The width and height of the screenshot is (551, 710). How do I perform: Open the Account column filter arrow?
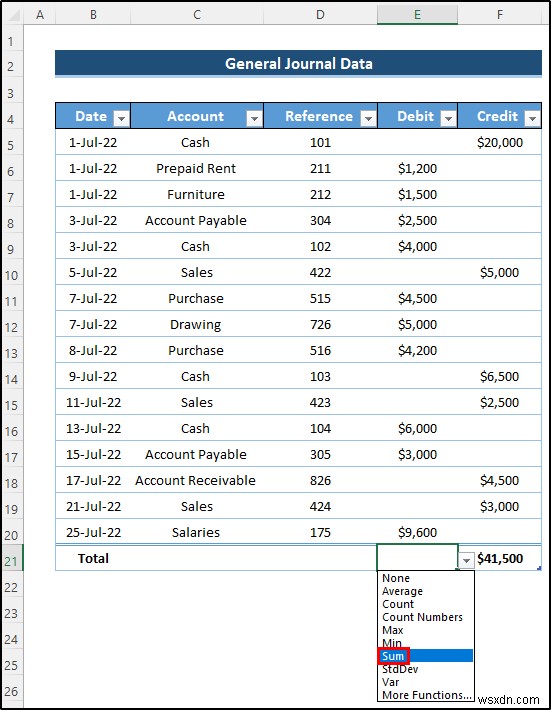coord(254,119)
